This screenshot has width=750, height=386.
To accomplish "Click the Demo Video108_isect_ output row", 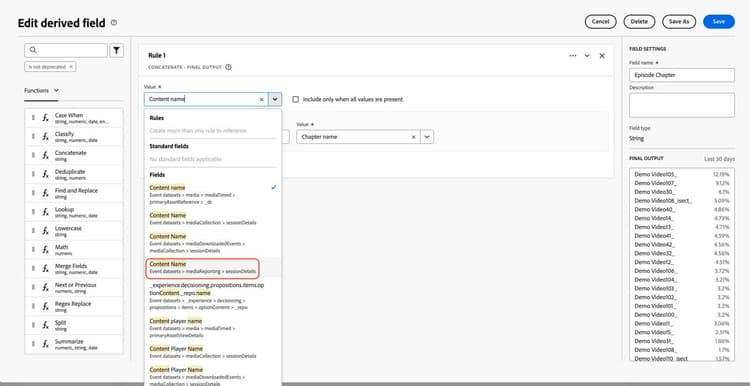I will 682,200.
